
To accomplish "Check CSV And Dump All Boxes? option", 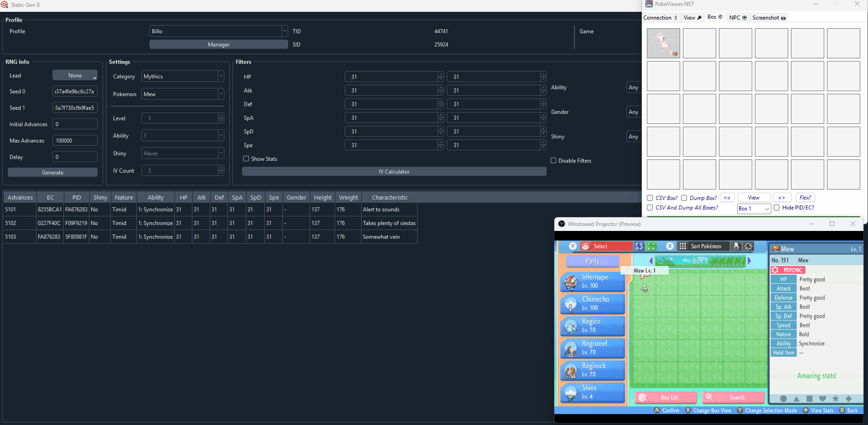I will coord(650,207).
